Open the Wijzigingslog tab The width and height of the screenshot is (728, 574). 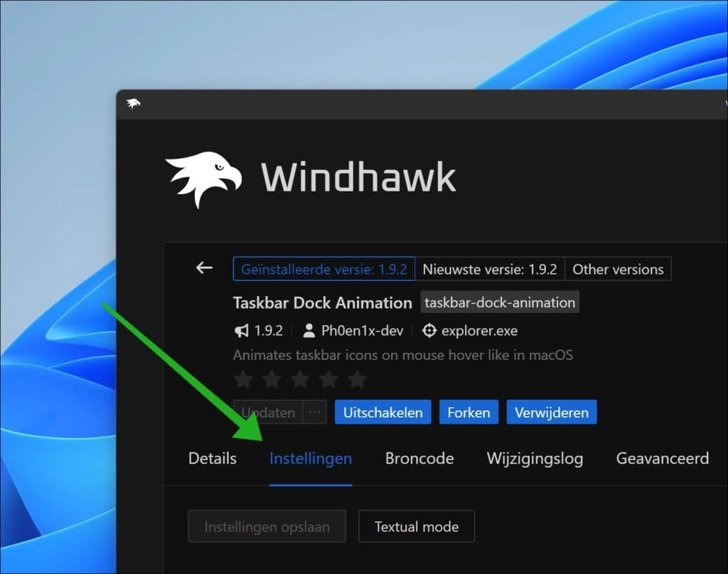coord(535,459)
